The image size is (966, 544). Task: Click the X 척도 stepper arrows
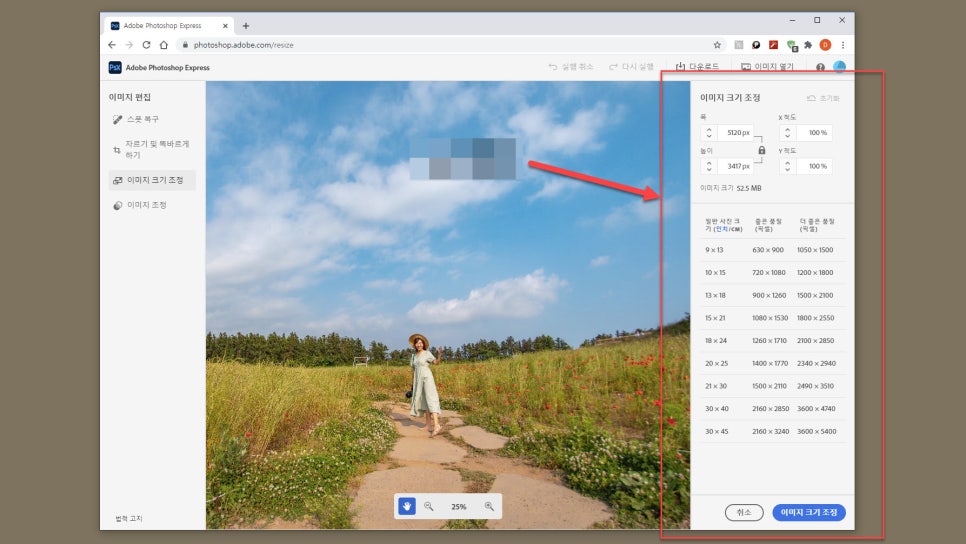pos(787,133)
